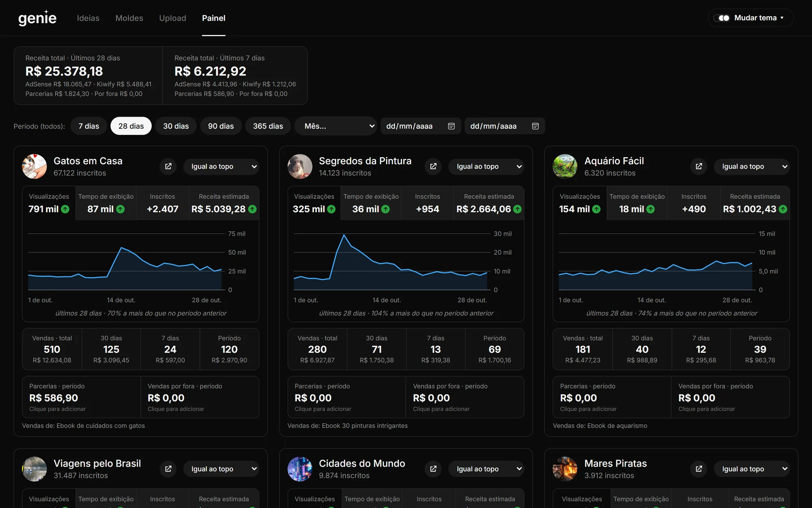Click Aquário Fácil channel avatar
Screen dimensions: 812x508
pyautogui.click(x=565, y=166)
